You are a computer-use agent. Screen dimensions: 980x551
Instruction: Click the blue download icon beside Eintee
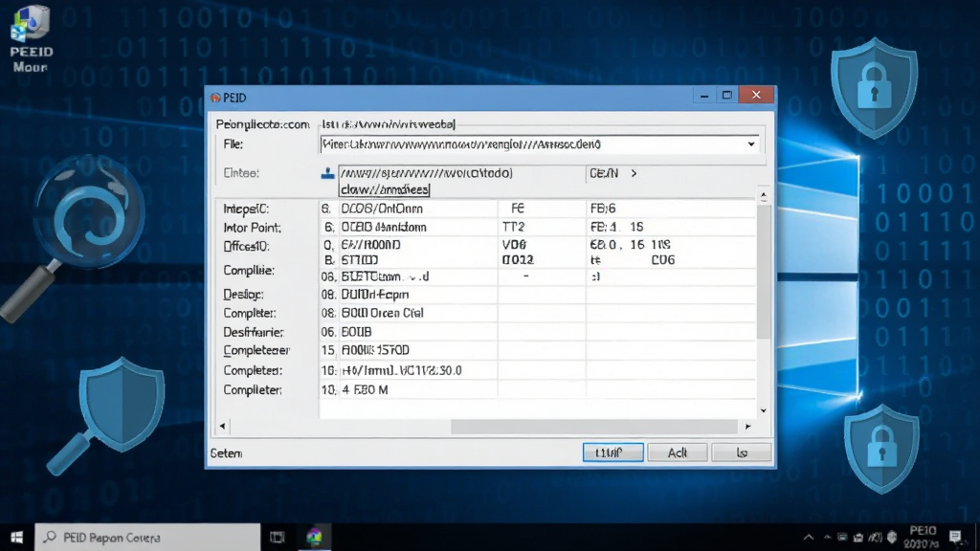tap(327, 173)
